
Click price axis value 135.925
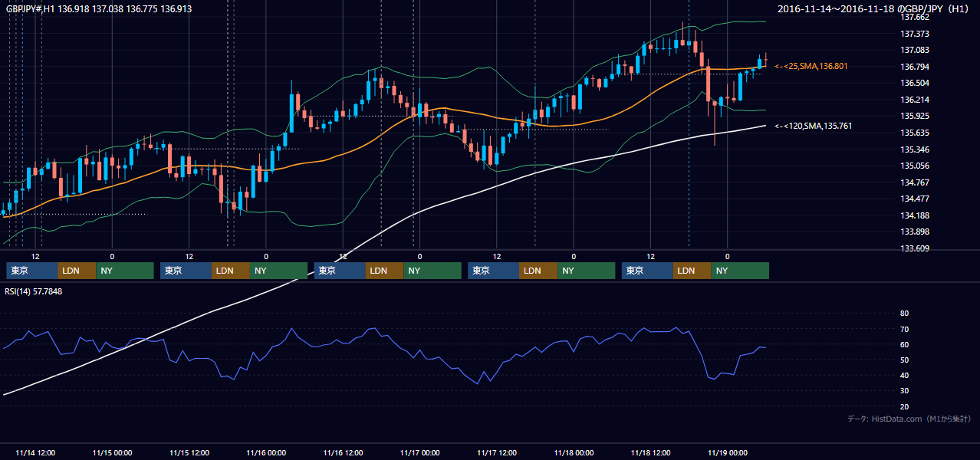point(915,116)
